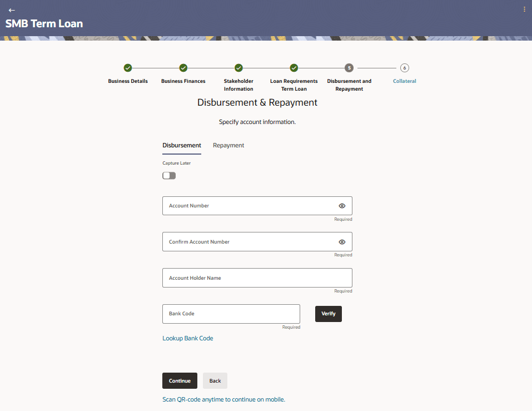Image resolution: width=532 pixels, height=411 pixels.
Task: Click the Disbursement and Repayment step label
Action: (349, 85)
